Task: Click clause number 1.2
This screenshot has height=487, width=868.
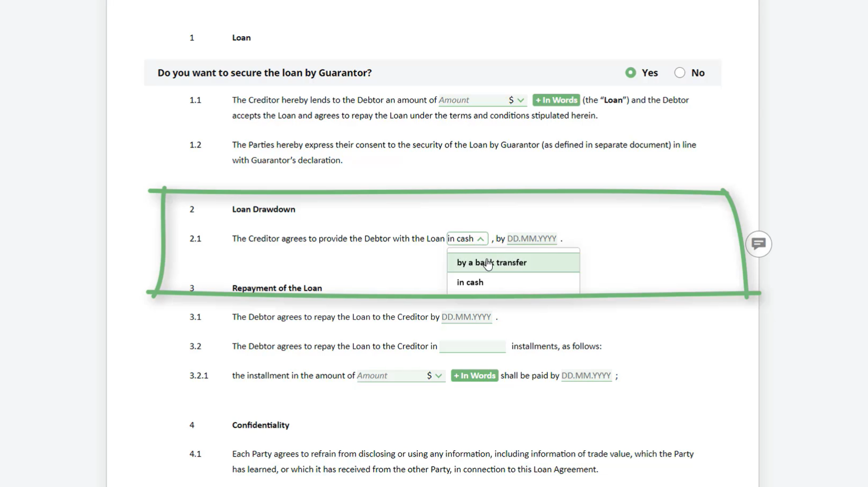Action: click(195, 145)
